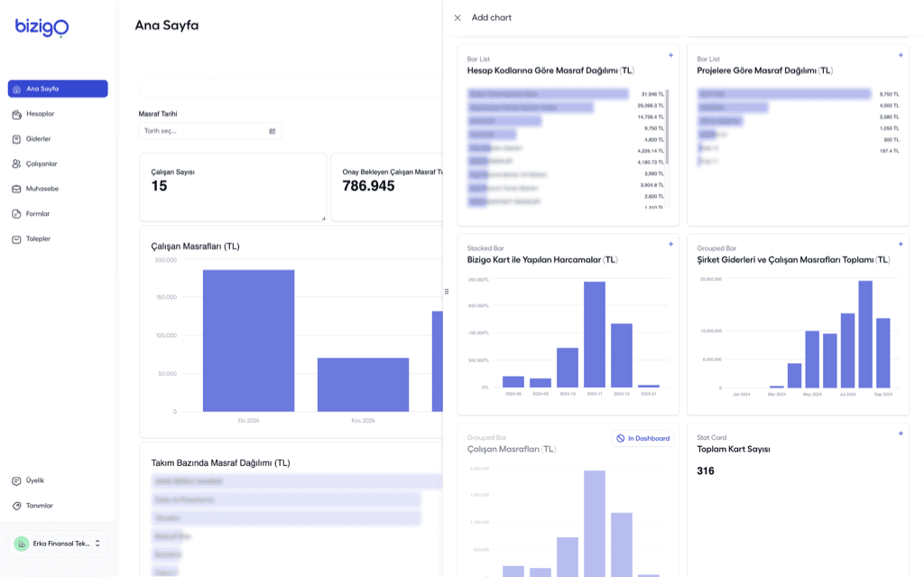The width and height of the screenshot is (924, 577).
Task: Click the Formlar document icon
Action: coord(18,214)
